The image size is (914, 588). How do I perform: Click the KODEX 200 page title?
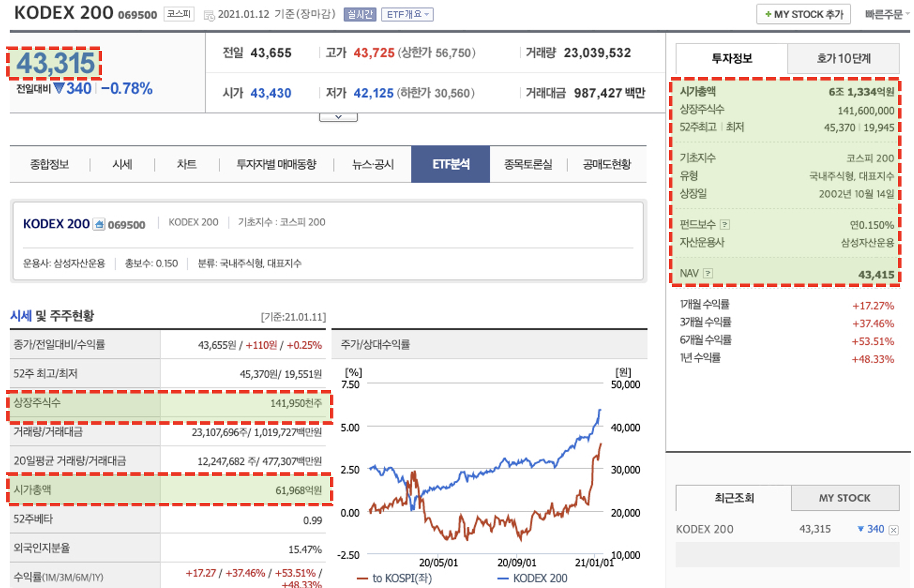pyautogui.click(x=64, y=12)
